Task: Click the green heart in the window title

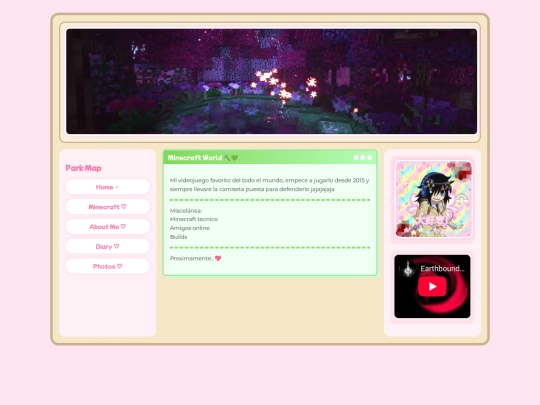Action: tap(235, 158)
